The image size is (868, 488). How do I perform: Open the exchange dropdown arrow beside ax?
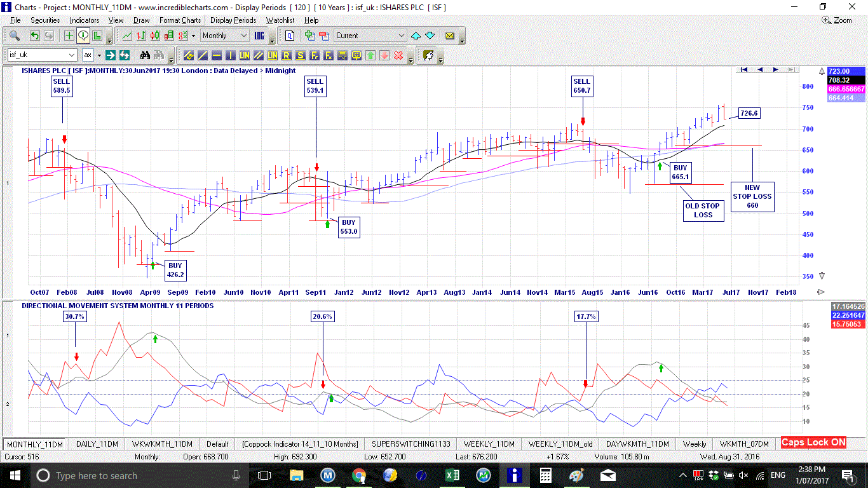[99, 55]
